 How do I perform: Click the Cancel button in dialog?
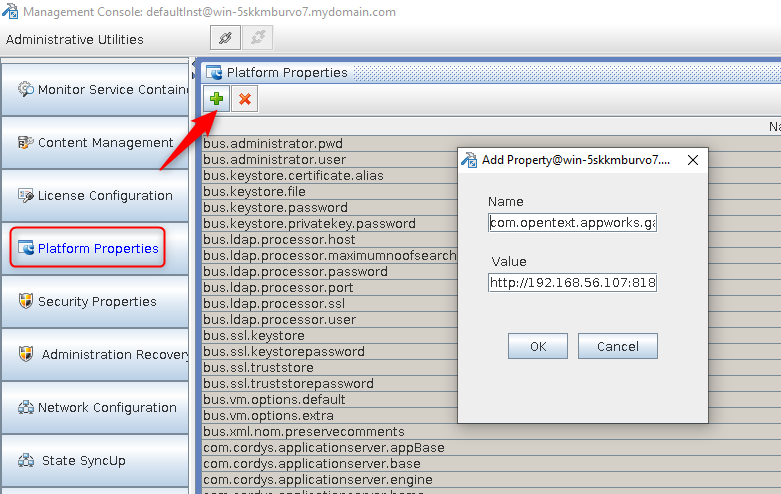click(618, 346)
